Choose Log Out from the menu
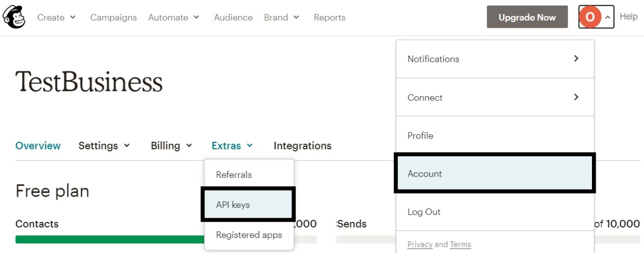The width and height of the screenshot is (644, 253). 495,212
